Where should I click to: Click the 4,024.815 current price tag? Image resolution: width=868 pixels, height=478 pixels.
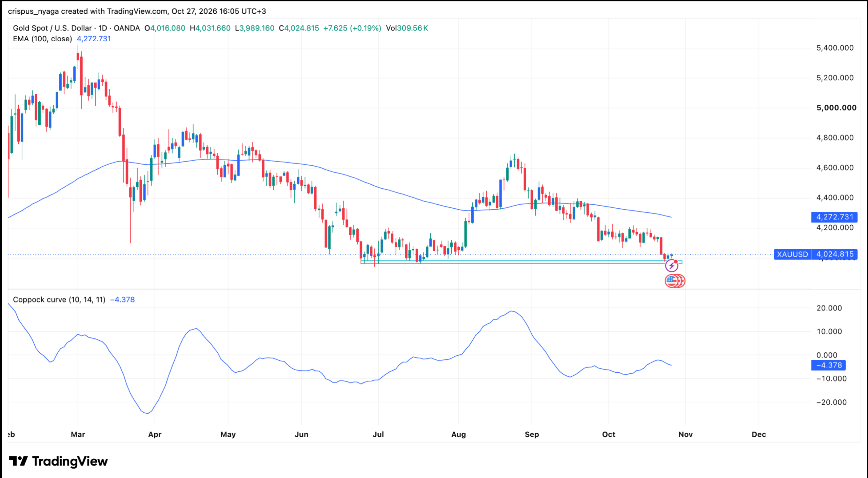834,254
